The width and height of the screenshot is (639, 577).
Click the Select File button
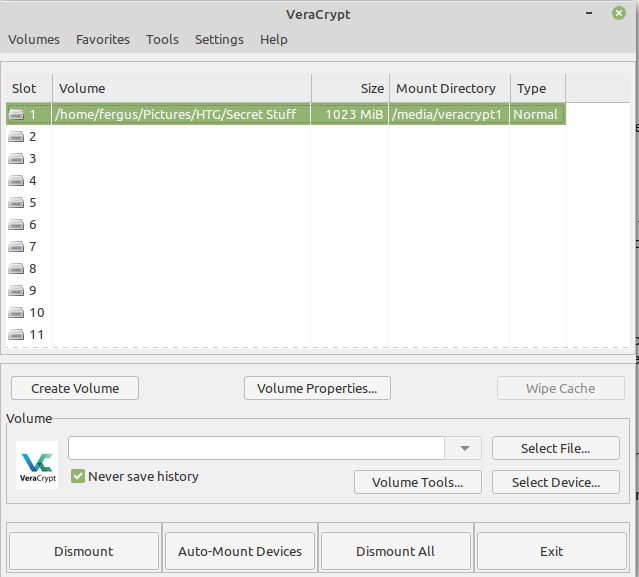pos(555,448)
